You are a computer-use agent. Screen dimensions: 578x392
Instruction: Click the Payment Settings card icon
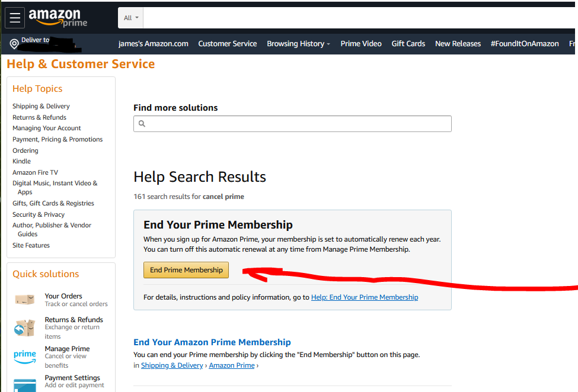click(x=25, y=384)
